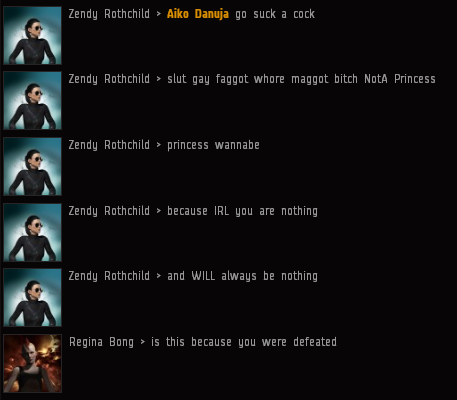
Task: Select the 'princess wannabe' message text
Action: click(213, 145)
